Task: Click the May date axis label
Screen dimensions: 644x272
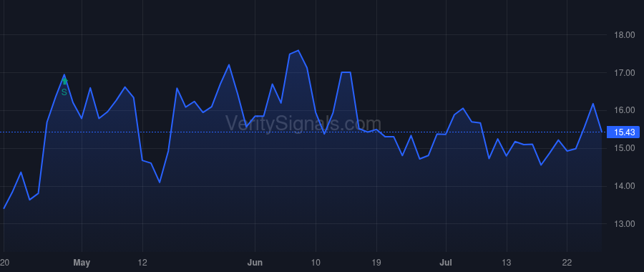Action: [82, 263]
